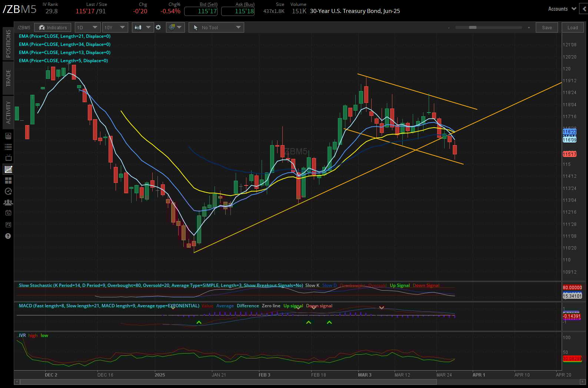Click the IV Rank 29.8 value
This screenshot has height=388, width=588.
point(52,11)
